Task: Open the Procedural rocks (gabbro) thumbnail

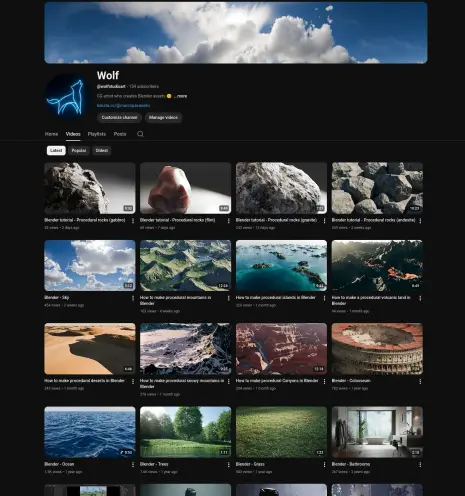Action: (90, 188)
